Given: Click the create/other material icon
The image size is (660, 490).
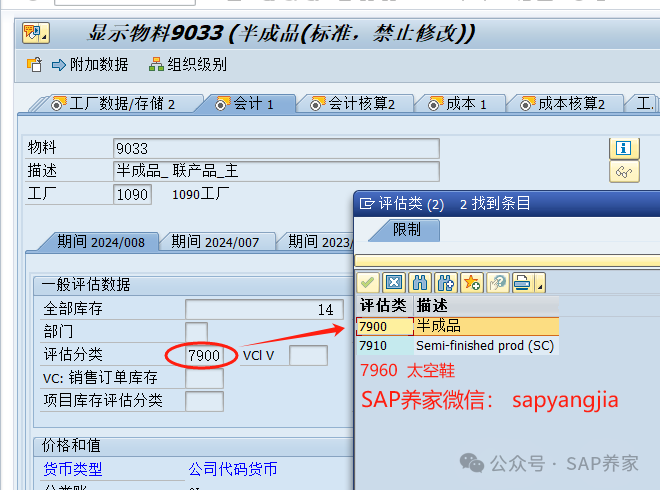Looking at the screenshot, I should pos(34,65).
